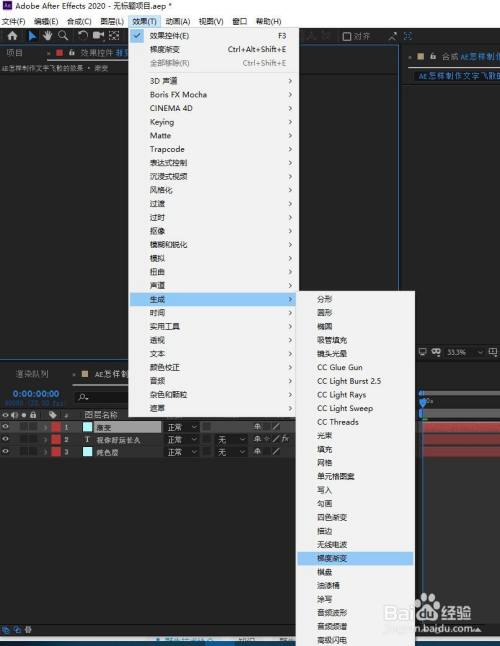Click the blue current-time indicator playhead

423,401
